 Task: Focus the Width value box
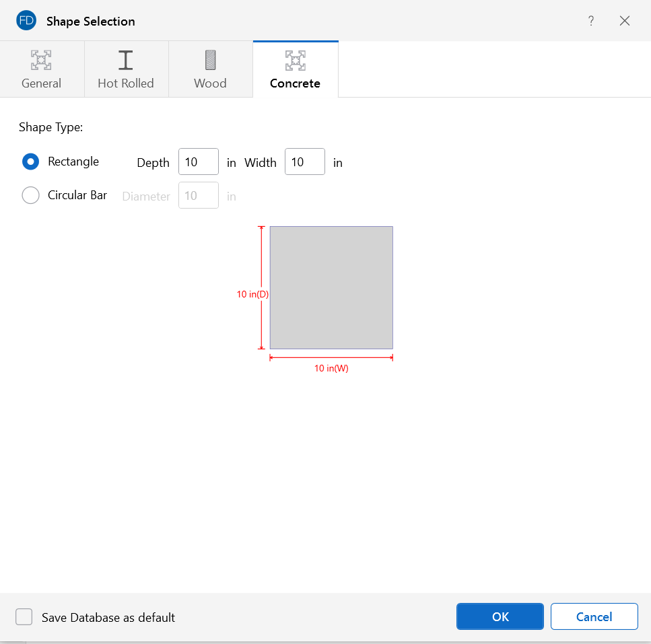tap(305, 162)
